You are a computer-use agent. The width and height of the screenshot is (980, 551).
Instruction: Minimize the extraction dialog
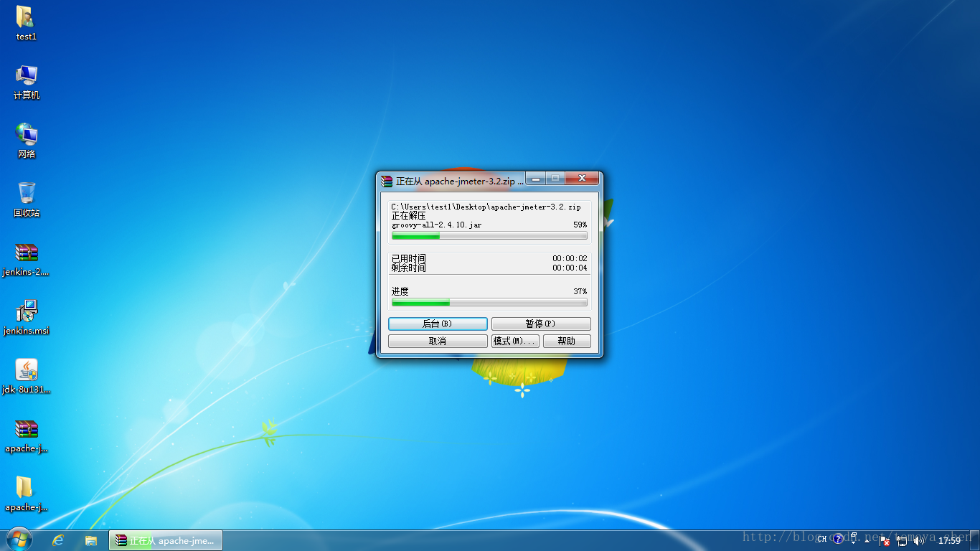(x=536, y=178)
